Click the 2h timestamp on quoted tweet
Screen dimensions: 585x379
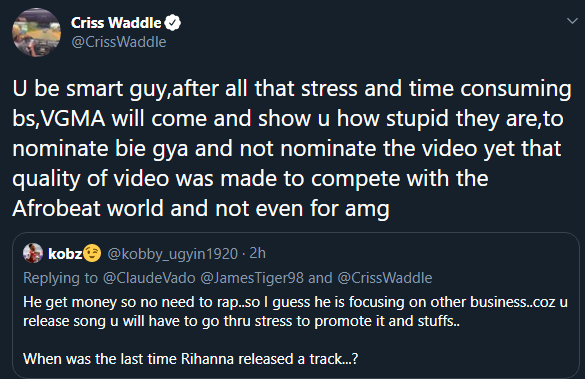tap(257, 253)
